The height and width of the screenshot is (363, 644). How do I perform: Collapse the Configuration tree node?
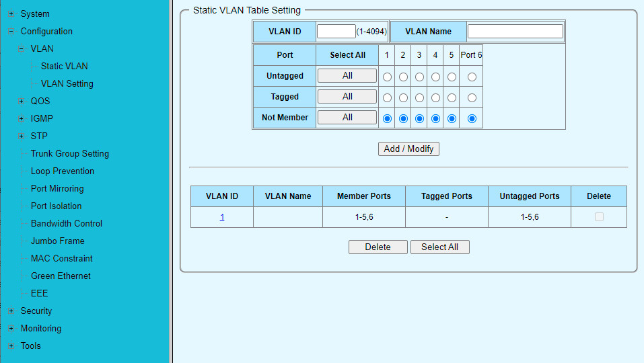pos(11,32)
